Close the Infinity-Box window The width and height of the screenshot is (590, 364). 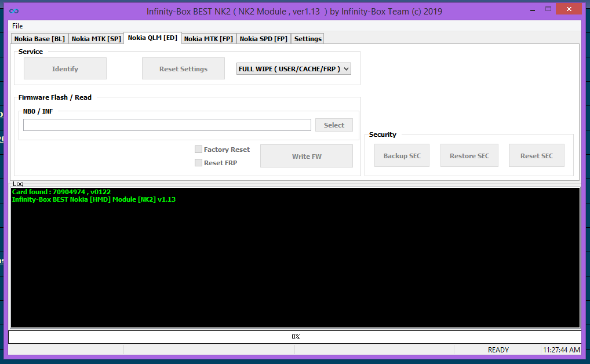click(569, 9)
